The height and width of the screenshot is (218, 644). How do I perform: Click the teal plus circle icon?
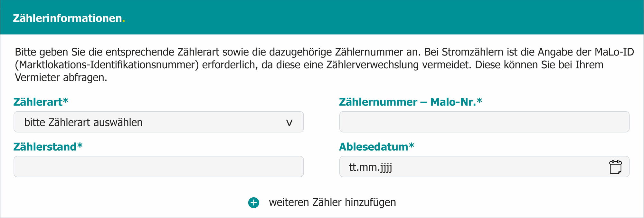pos(254,203)
